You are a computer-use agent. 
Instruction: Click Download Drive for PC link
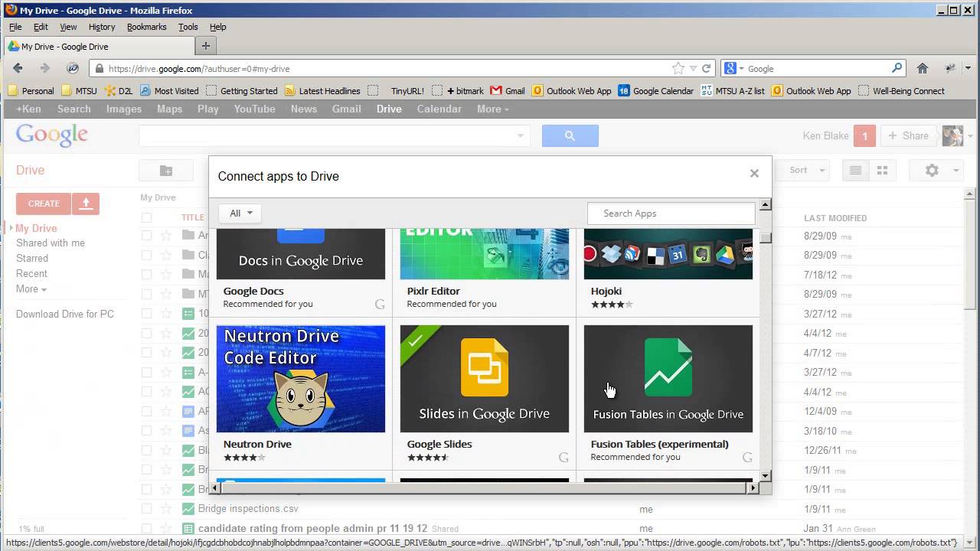coord(65,314)
